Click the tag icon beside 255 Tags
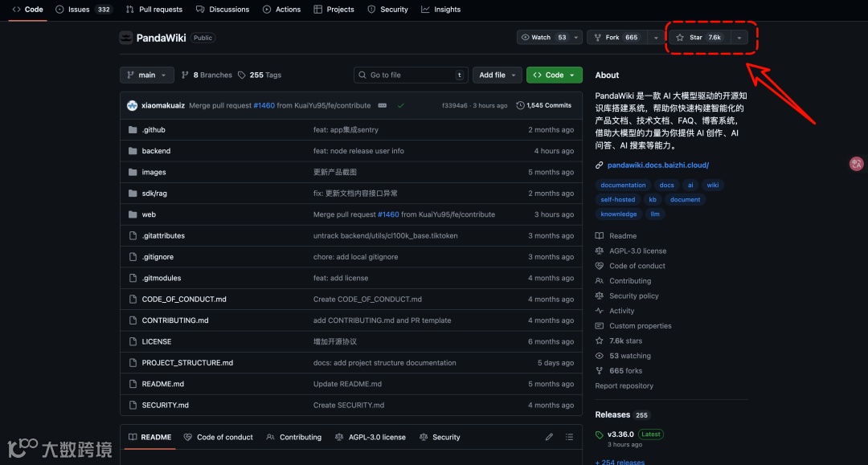Viewport: 868px width, 465px height. click(242, 75)
